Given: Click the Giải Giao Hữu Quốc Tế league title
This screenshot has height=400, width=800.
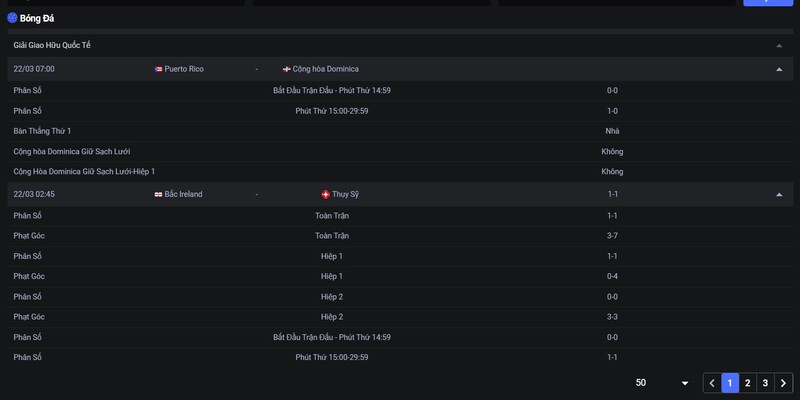Looking at the screenshot, I should [x=52, y=46].
